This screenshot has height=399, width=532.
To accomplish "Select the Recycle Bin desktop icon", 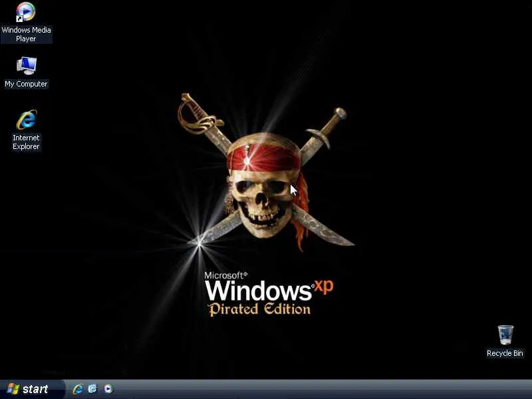I will [x=505, y=341].
